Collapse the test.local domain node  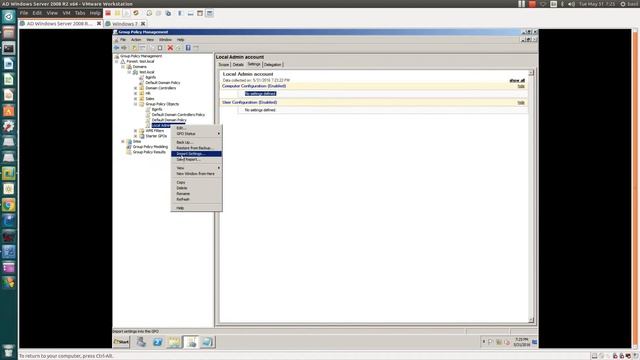click(129, 72)
